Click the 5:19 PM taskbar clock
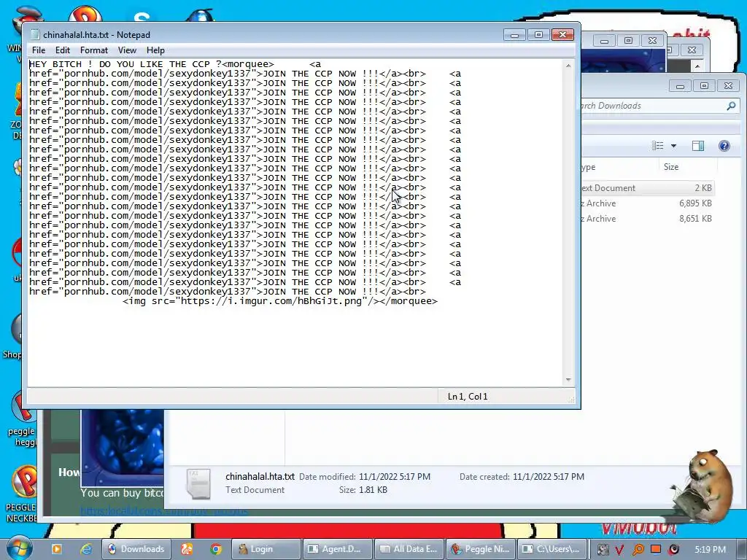 (x=711, y=550)
